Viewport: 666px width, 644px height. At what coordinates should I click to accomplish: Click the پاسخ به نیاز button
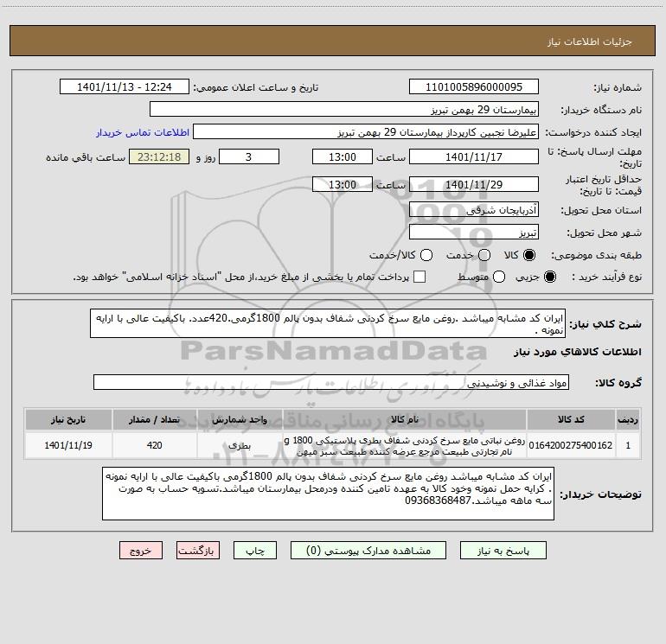pyautogui.click(x=503, y=551)
